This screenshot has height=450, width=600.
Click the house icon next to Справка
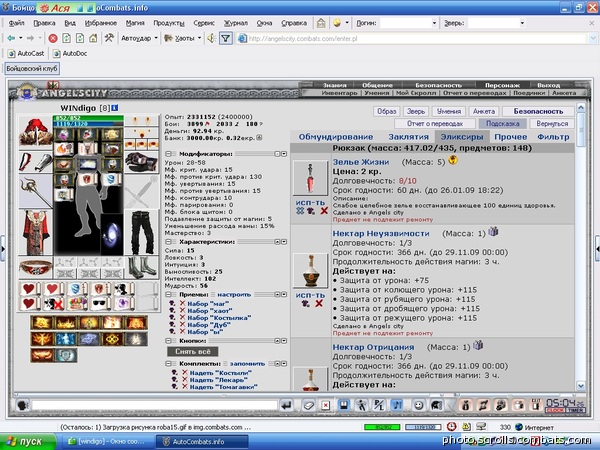point(321,23)
